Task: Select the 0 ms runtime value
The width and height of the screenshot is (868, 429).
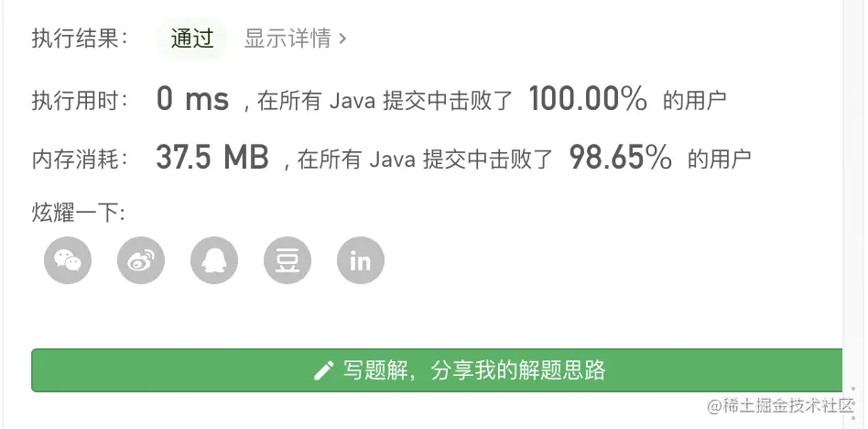Action: 192,99
